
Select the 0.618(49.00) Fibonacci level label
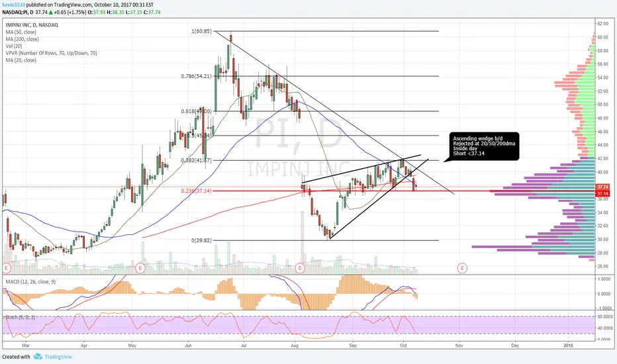(197, 111)
